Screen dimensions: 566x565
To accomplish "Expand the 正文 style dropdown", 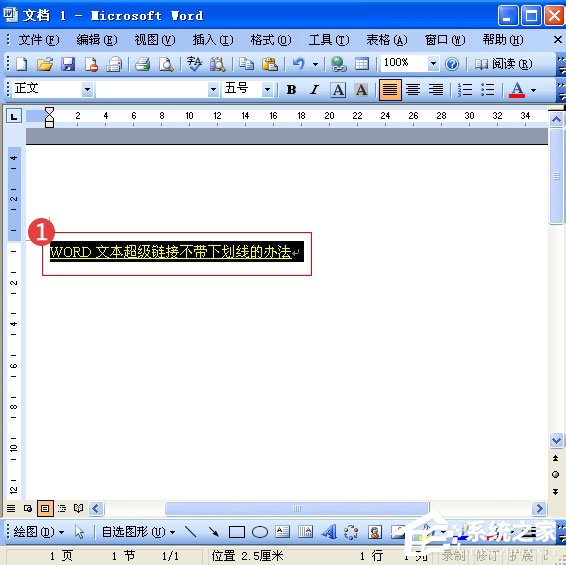I will [87, 89].
